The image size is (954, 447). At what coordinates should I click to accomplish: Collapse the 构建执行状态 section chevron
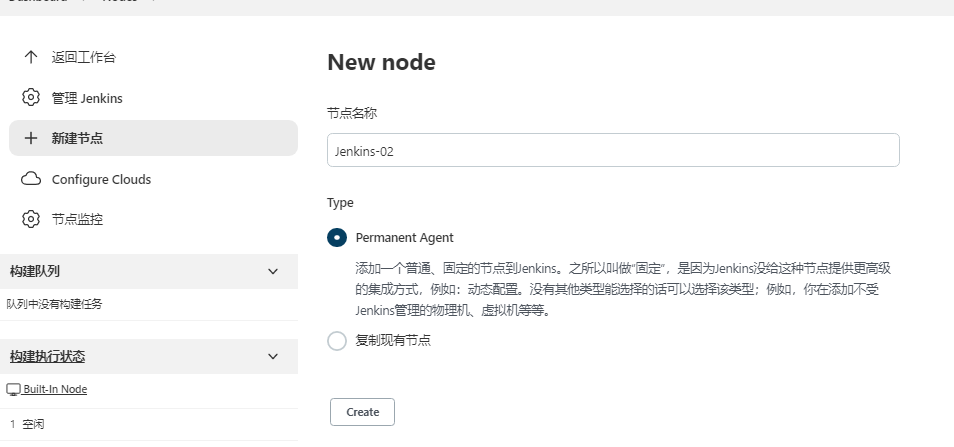[x=273, y=356]
